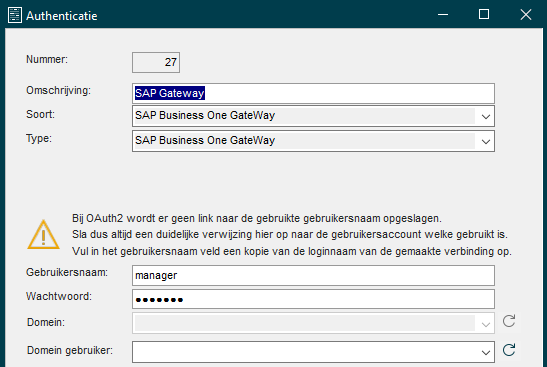This screenshot has height=367, width=547.
Task: Select the Nummer field showing 27
Action: tap(156, 62)
